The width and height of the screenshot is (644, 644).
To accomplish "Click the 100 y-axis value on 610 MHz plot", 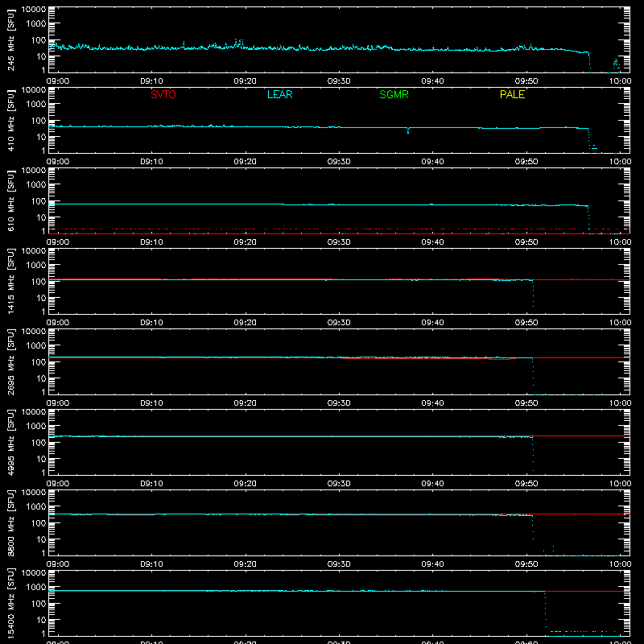I will (39, 201).
